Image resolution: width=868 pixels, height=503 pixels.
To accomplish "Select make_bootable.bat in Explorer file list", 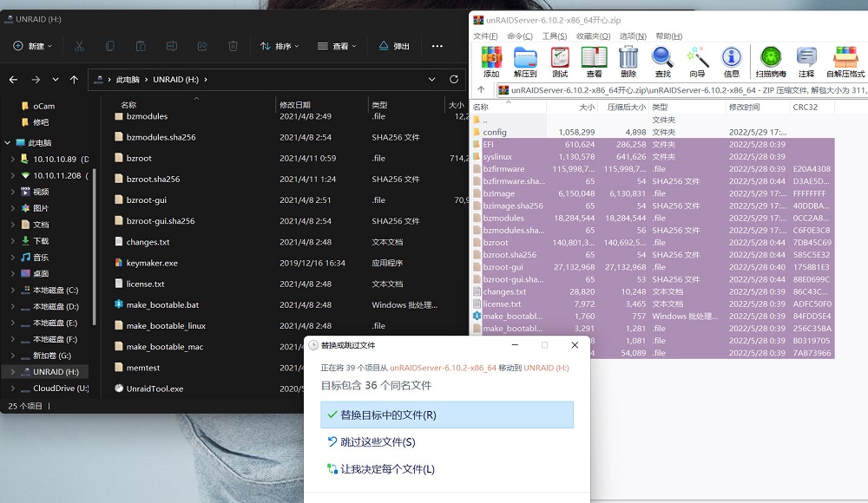I will coord(162,305).
